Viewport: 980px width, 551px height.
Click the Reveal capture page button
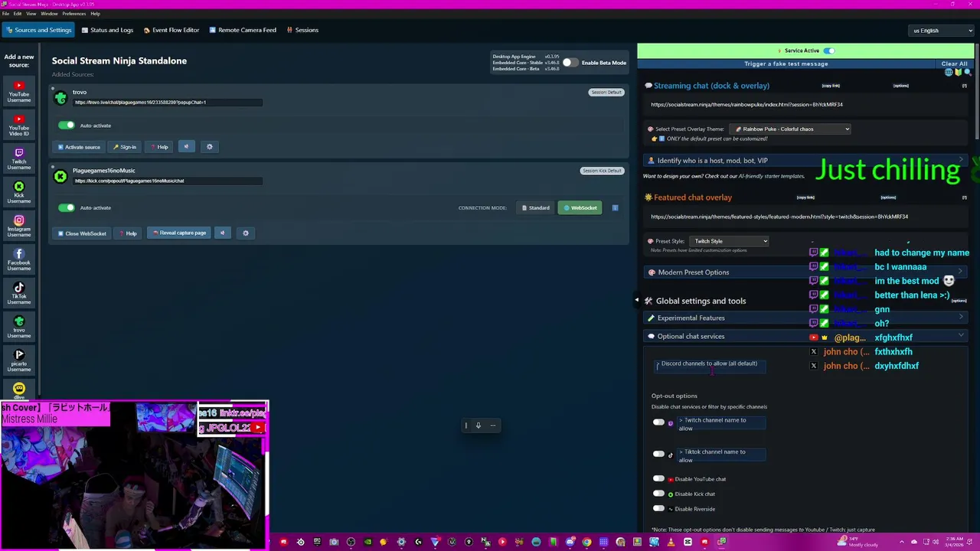179,233
